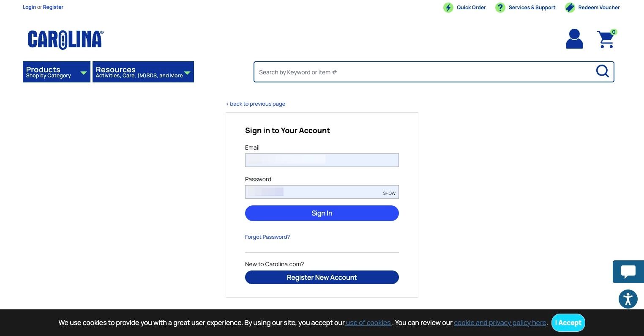
Task: Click the search magnifier icon
Action: pyautogui.click(x=602, y=71)
